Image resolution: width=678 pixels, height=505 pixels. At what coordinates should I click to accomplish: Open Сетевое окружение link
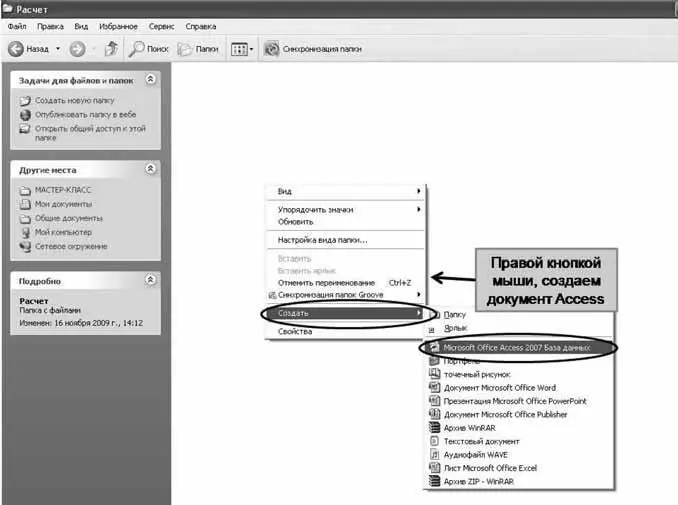point(71,246)
